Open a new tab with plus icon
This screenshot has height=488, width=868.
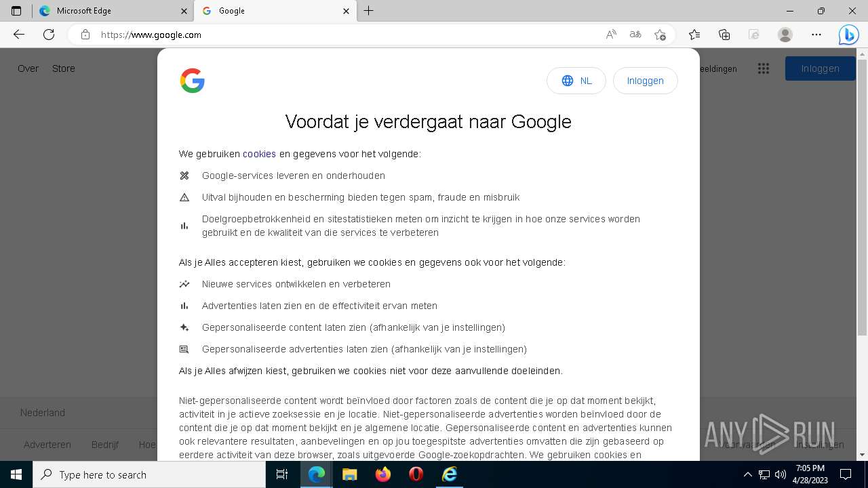pyautogui.click(x=368, y=11)
